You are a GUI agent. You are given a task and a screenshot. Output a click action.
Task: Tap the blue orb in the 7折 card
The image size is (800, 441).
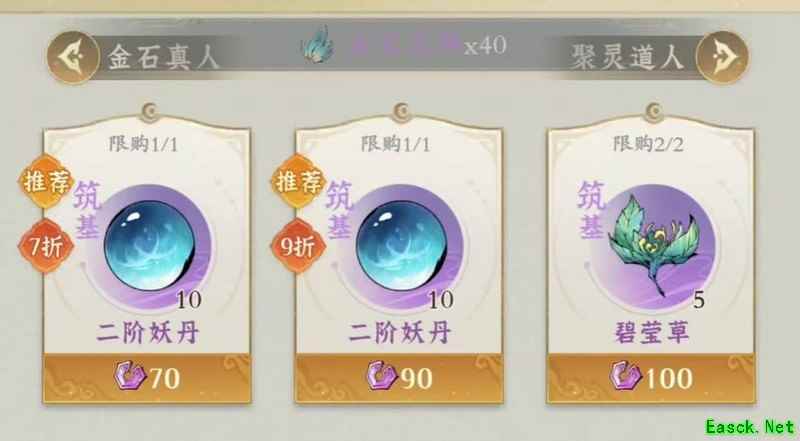pyautogui.click(x=150, y=246)
